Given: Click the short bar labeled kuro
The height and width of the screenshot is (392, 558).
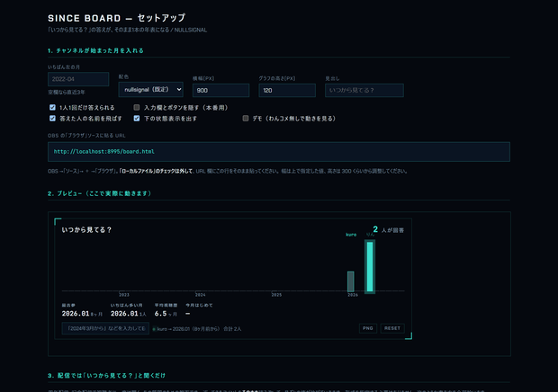Looking at the screenshot, I should 350,281.
